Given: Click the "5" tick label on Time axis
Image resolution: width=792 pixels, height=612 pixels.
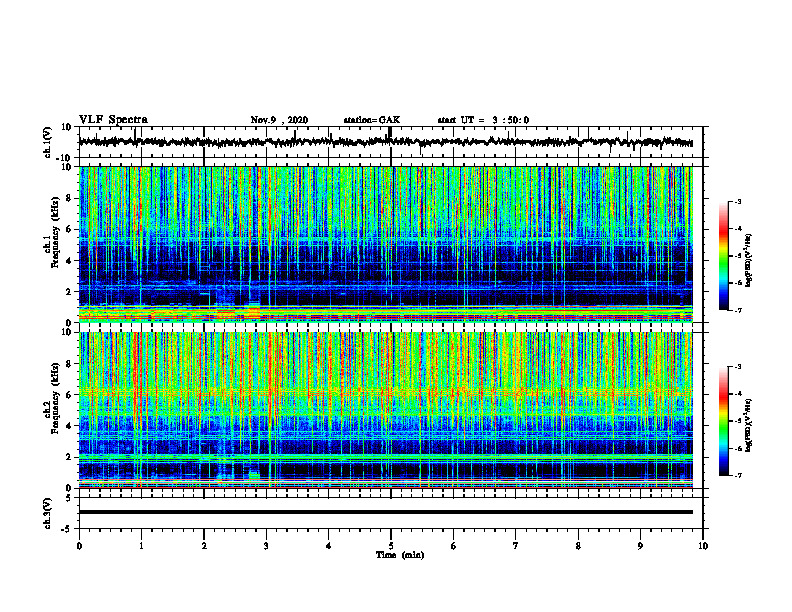Looking at the screenshot, I should pyautogui.click(x=391, y=546).
